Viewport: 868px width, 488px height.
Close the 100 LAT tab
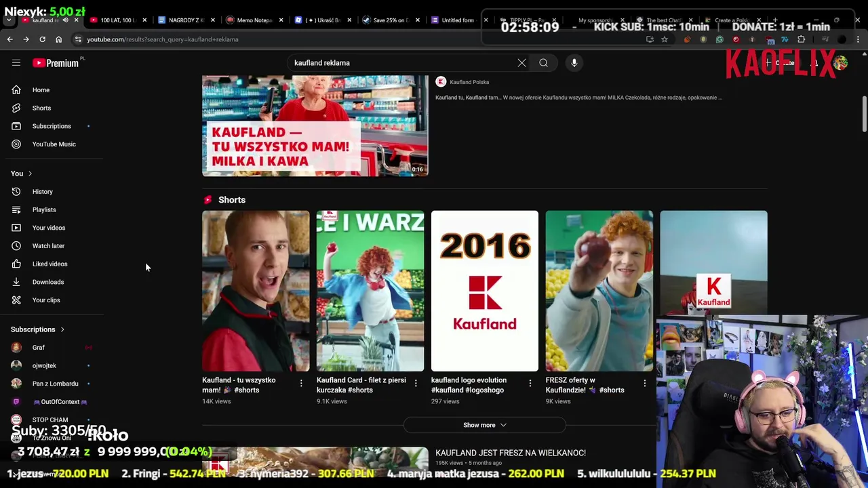(144, 20)
